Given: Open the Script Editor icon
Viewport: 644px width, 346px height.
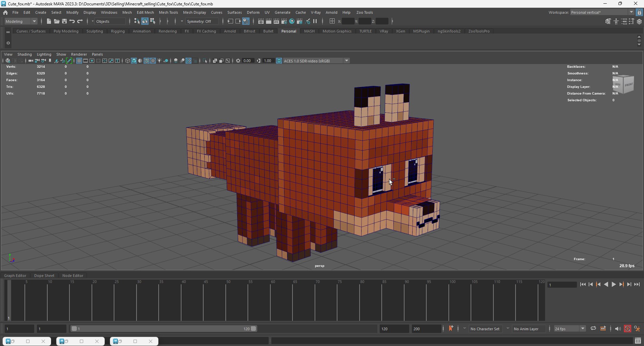Looking at the screenshot, I should point(638,341).
